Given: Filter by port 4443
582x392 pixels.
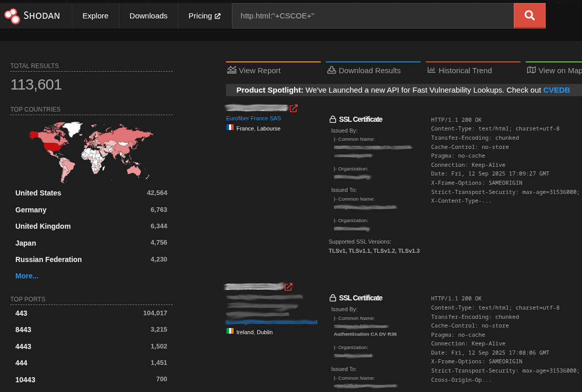Looking at the screenshot, I should 91,346.
